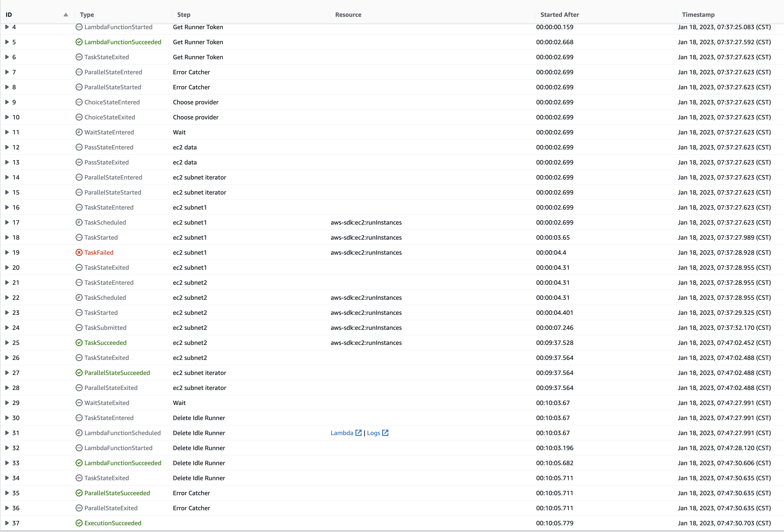Click the ExecutionSucceeded icon on event 37
The height and width of the screenshot is (532, 784).
(79, 523)
